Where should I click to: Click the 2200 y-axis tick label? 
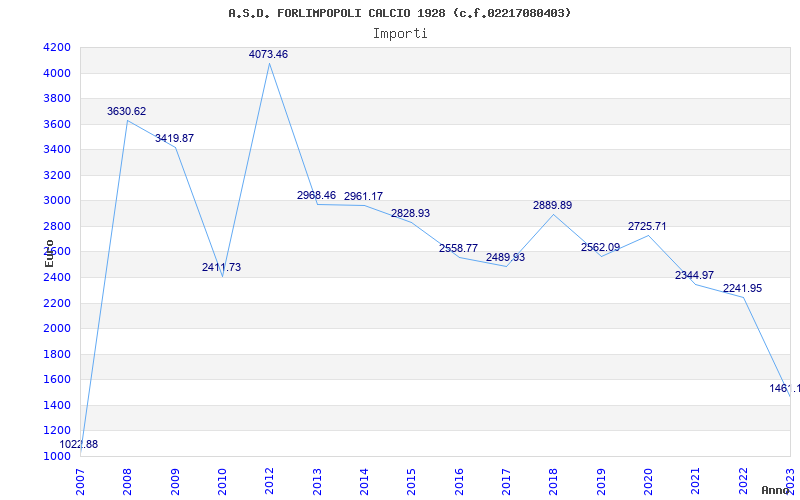pos(57,304)
